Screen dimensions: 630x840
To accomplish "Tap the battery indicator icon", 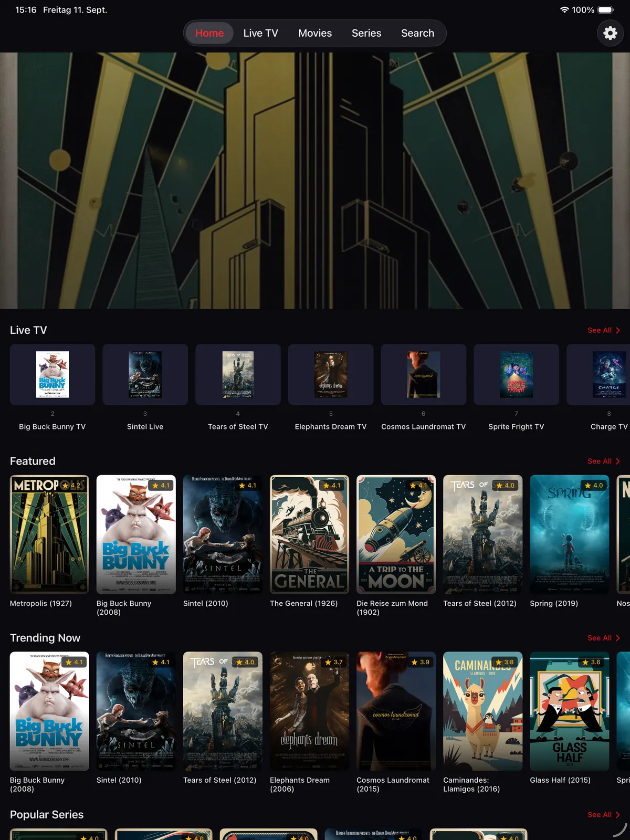I will point(605,10).
